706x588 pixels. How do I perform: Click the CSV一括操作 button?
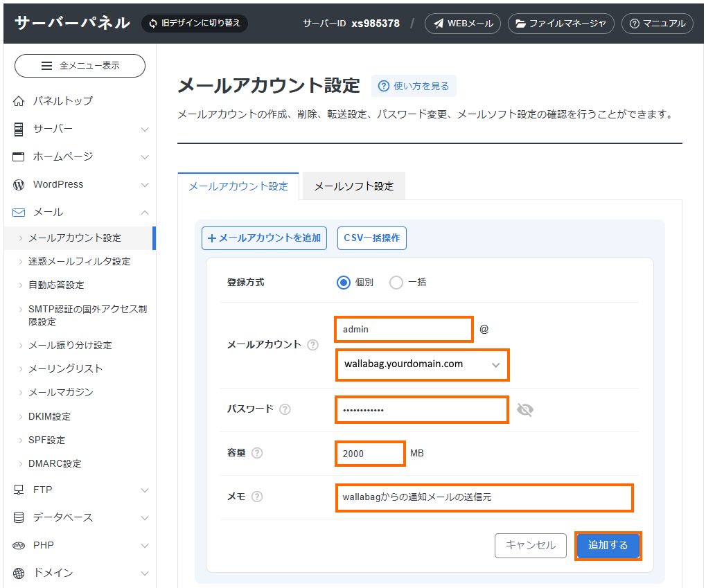pyautogui.click(x=372, y=238)
